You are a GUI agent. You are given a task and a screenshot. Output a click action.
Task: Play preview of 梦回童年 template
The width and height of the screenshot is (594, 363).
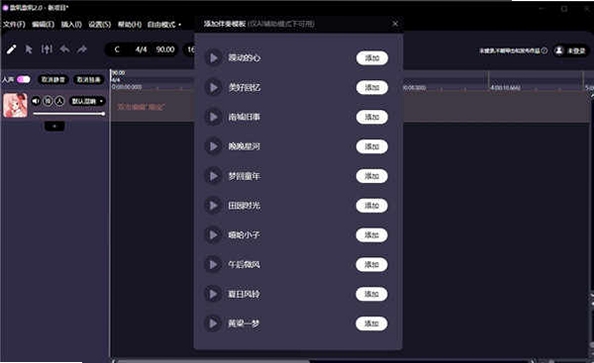(x=213, y=176)
